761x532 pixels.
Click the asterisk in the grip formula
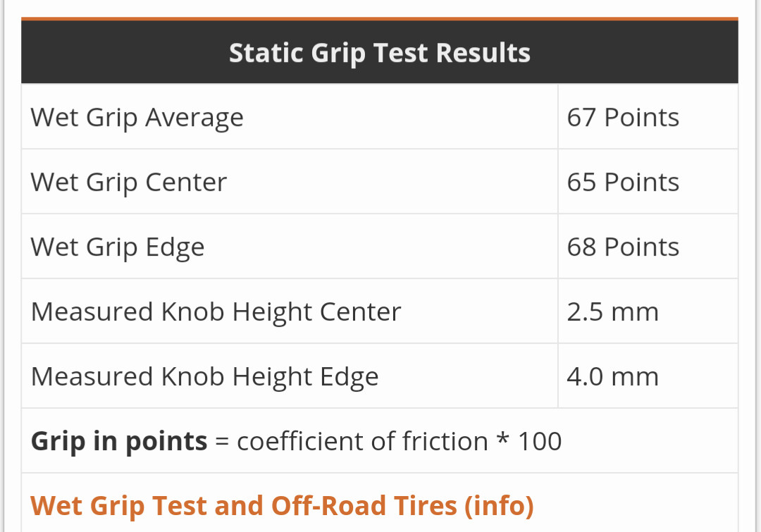(x=503, y=440)
